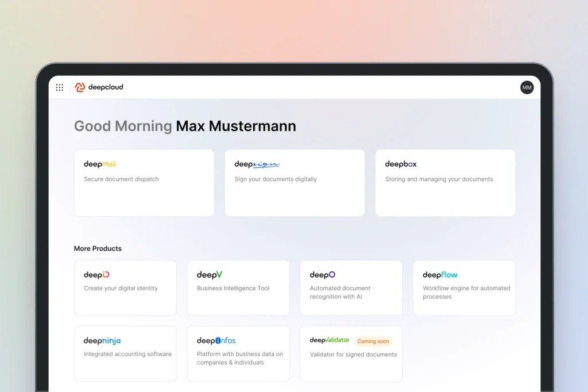Screen dimensions: 588x392
Task: Click the deepflow logo
Action: [440, 275]
